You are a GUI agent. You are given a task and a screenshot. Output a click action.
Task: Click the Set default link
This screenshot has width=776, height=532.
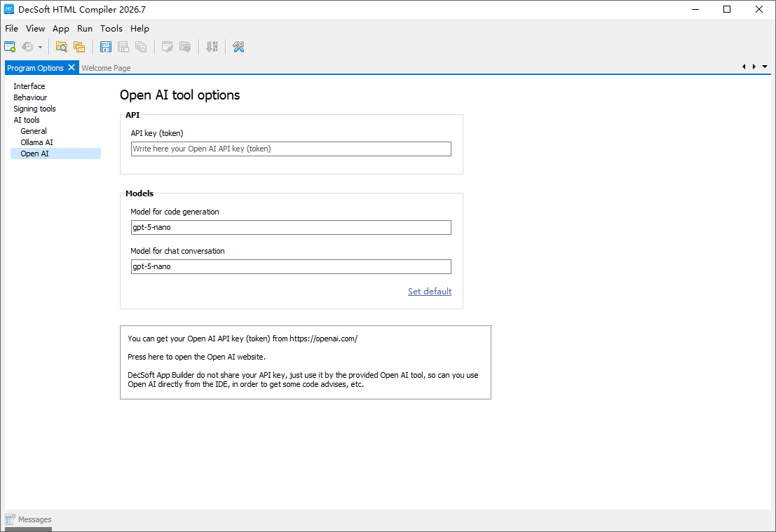click(430, 292)
